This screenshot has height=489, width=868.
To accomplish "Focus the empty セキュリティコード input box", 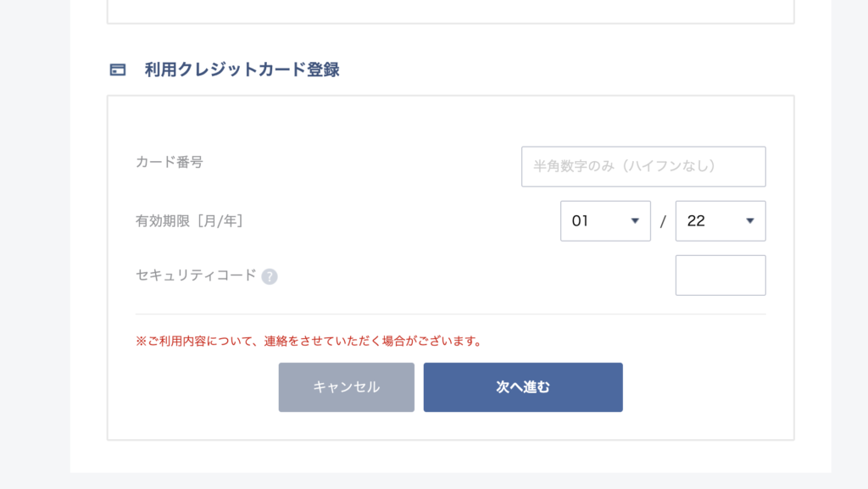I will pyautogui.click(x=721, y=275).
